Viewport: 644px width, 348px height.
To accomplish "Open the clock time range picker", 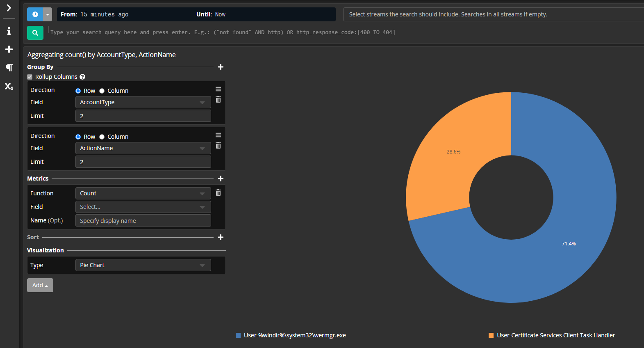I will coord(35,14).
